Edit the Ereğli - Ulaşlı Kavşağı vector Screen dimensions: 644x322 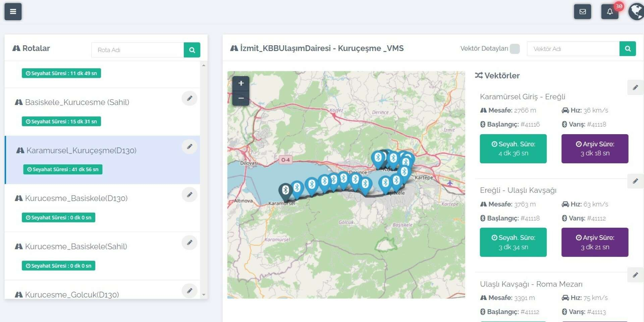pos(635,181)
